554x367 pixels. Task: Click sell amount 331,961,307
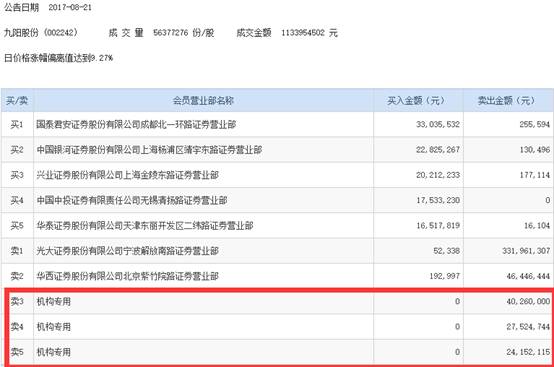(526, 251)
